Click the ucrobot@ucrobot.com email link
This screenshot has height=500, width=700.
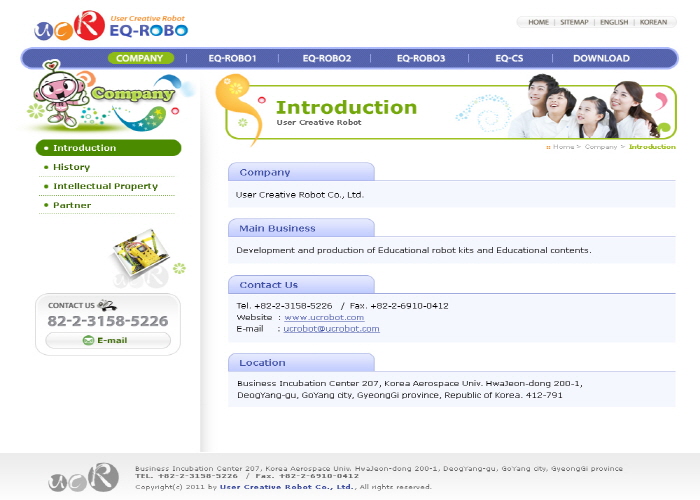[331, 329]
